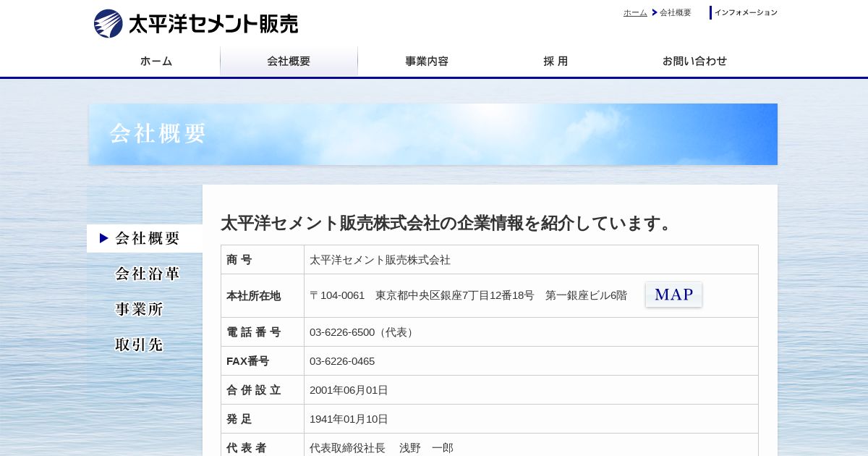The width and height of the screenshot is (868, 456).
Task: Go to 事業所 in the sidebar
Action: click(139, 309)
